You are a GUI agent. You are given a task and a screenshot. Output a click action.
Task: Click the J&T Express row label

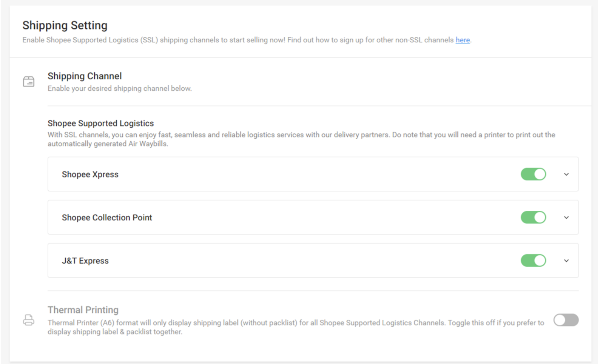click(x=85, y=261)
